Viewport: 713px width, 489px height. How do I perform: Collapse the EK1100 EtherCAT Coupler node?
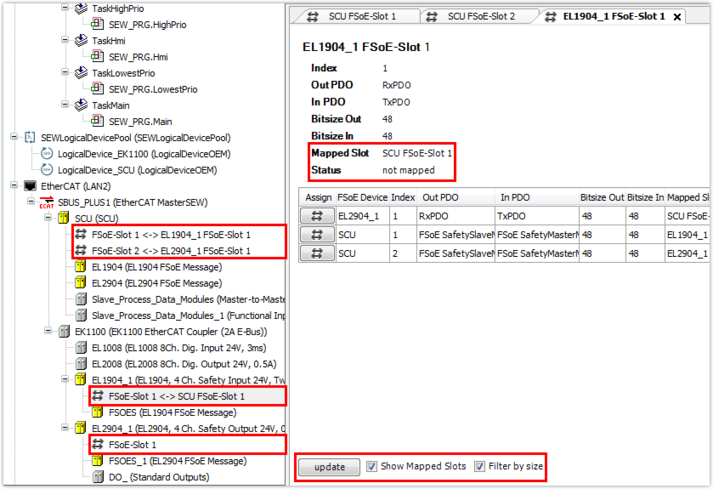pyautogui.click(x=49, y=331)
